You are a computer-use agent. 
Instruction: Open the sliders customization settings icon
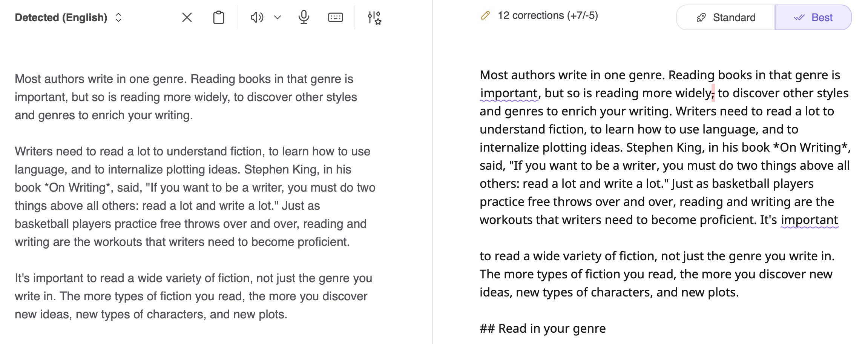point(374,17)
